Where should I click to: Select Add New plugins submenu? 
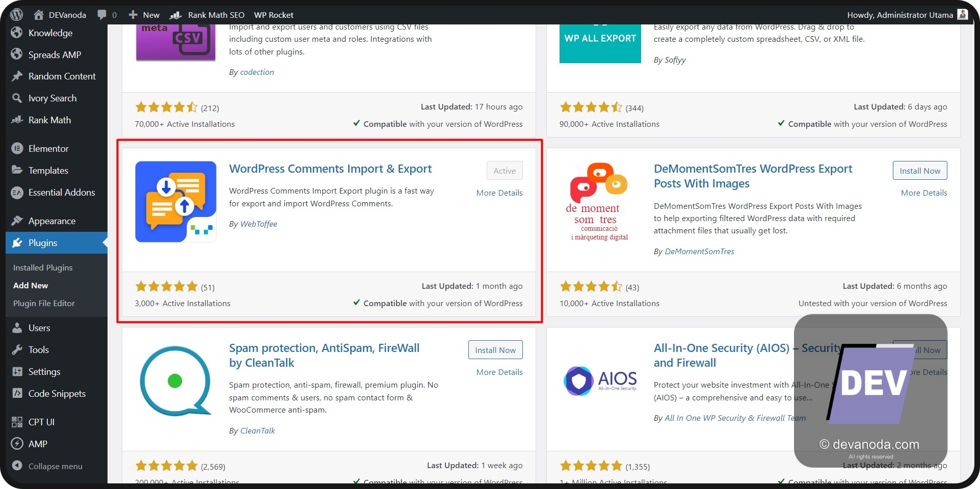(x=31, y=285)
